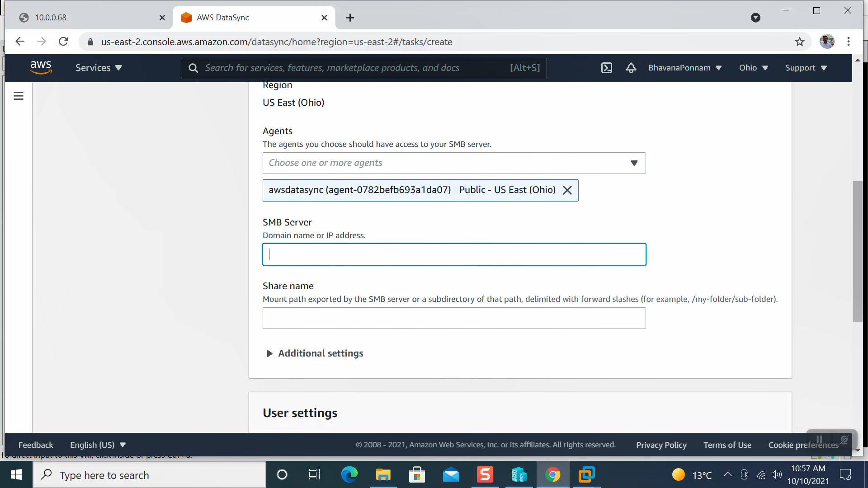Viewport: 868px width, 488px height.
Task: Launch Snagit from the taskbar
Action: coord(485,474)
